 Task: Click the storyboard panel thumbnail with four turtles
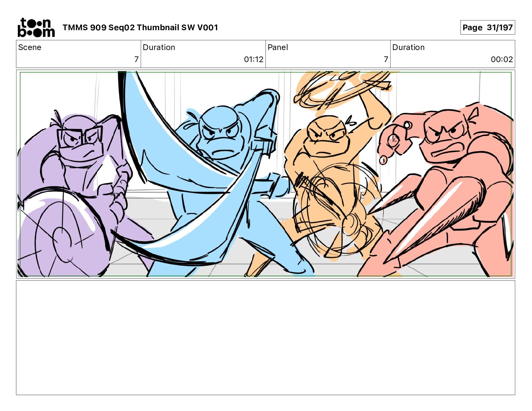coord(266,174)
